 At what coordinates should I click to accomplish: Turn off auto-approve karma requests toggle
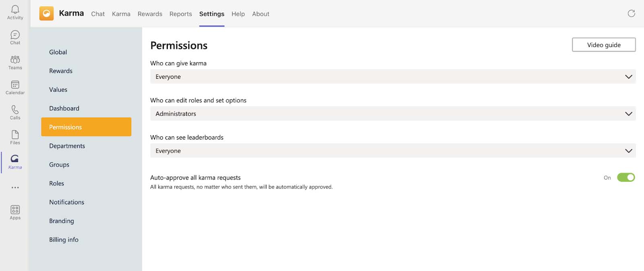coord(626,177)
